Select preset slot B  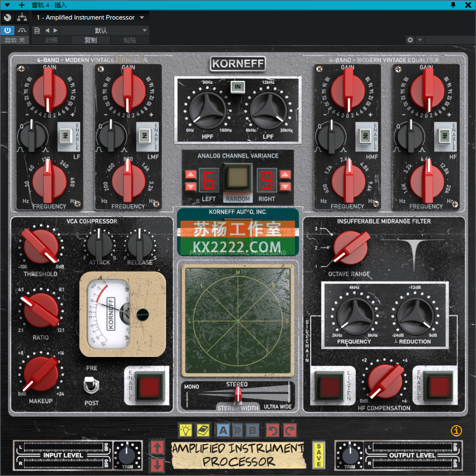pos(253,430)
